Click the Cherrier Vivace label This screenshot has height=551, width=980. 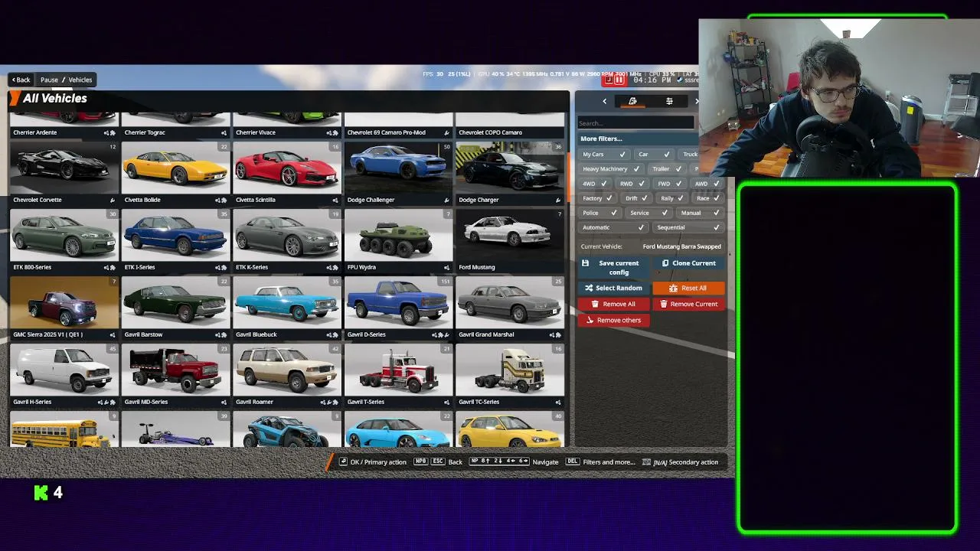[256, 132]
